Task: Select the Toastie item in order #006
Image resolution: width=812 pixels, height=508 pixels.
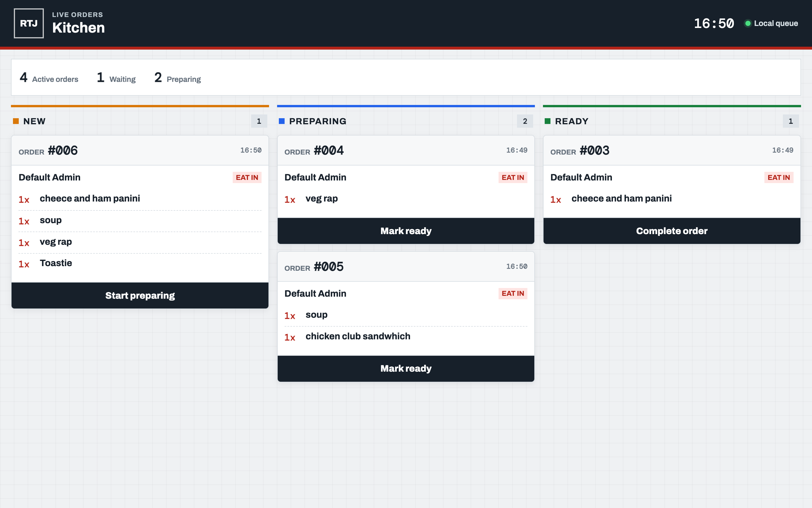Action: point(140,264)
